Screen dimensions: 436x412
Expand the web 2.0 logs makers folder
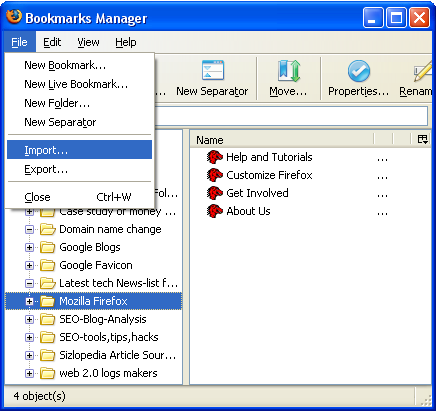click(x=29, y=373)
